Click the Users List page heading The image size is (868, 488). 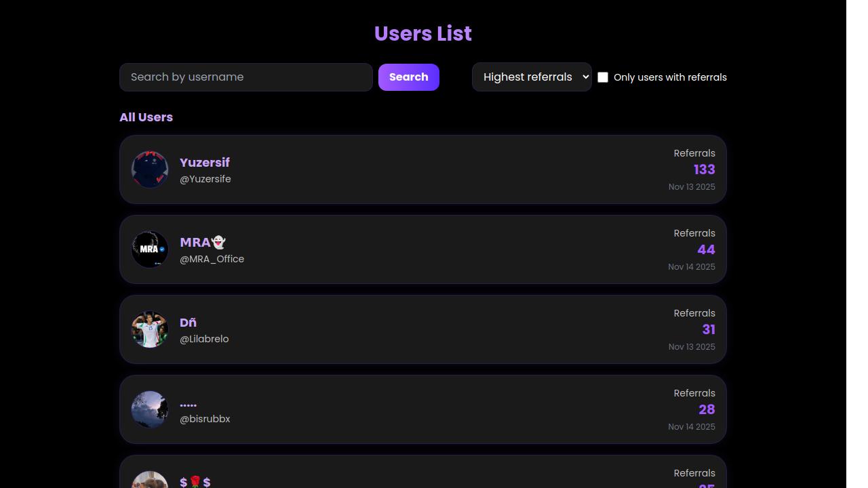[x=423, y=34]
